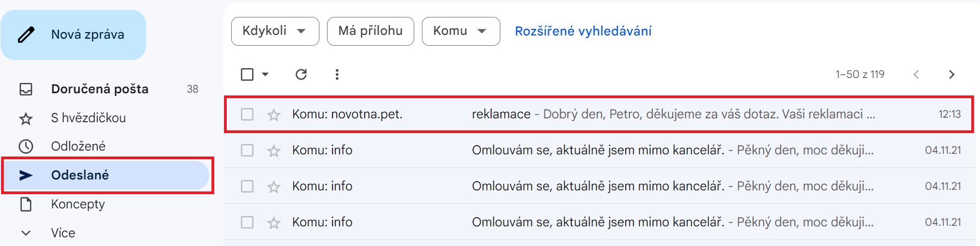Go to next page of emails

pyautogui.click(x=951, y=74)
